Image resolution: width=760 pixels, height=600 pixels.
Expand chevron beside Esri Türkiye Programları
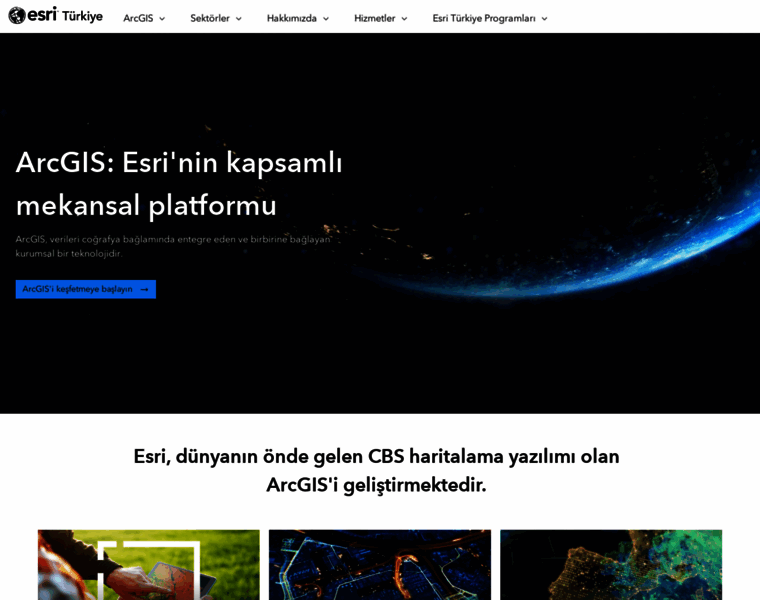[x=544, y=19]
